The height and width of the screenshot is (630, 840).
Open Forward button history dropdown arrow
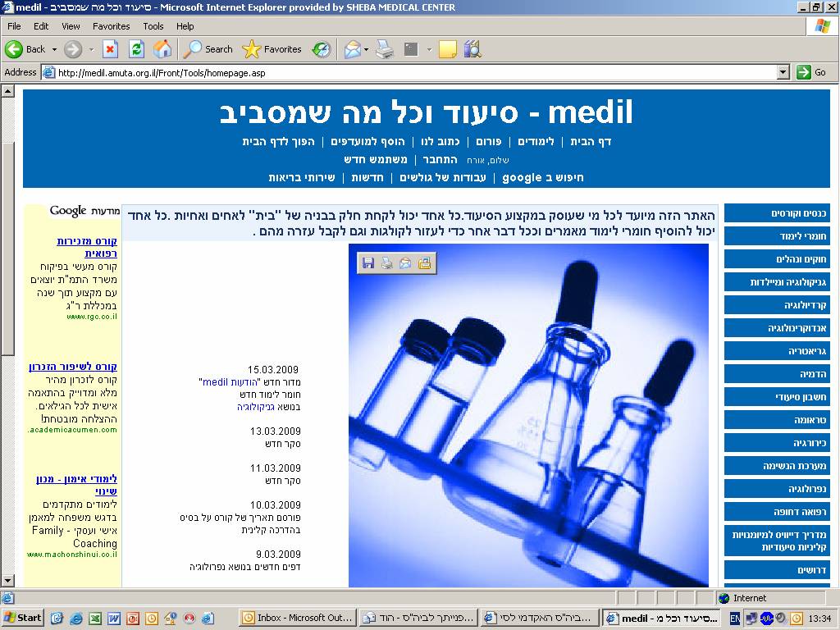click(x=91, y=49)
